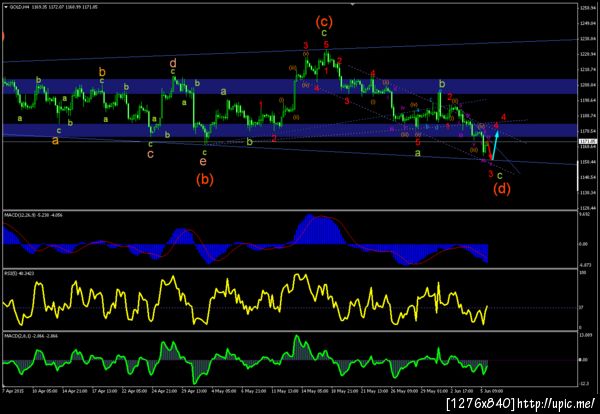Select the orange (c) wave label
Image resolution: width=600 pixels, height=414 pixels.
pyautogui.click(x=324, y=21)
